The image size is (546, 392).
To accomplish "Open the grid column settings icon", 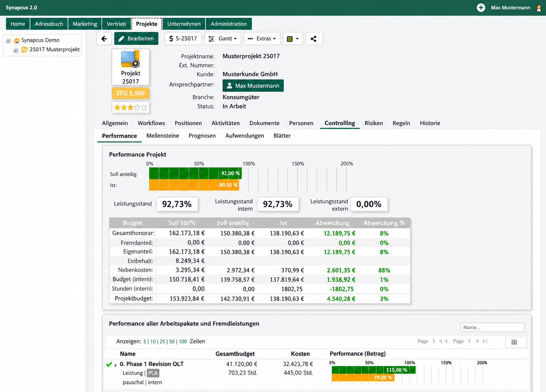I will pyautogui.click(x=514, y=342).
